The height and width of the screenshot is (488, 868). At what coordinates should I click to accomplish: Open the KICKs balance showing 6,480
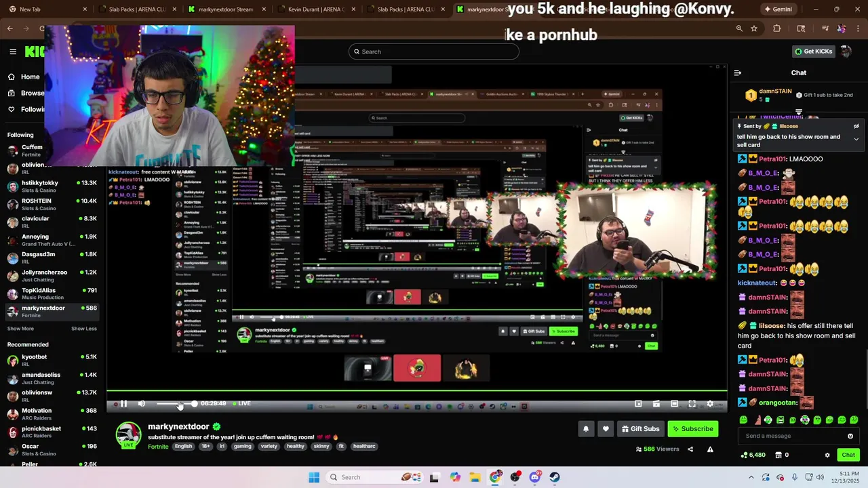[x=754, y=455]
